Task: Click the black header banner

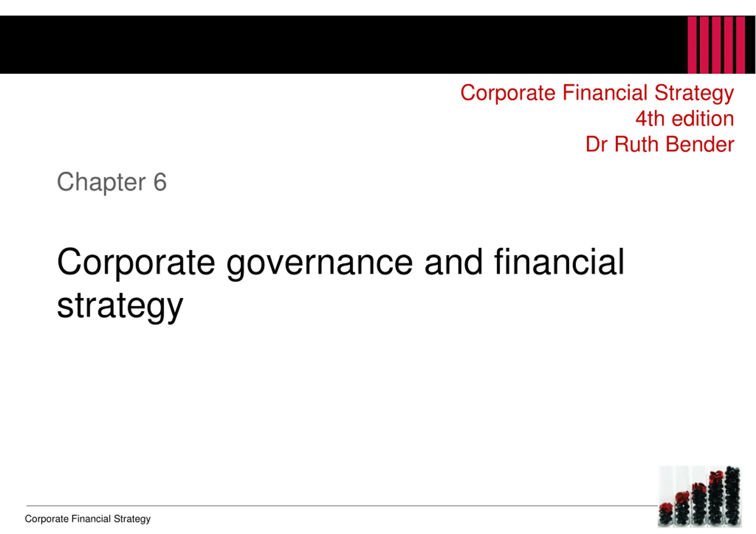Action: click(378, 45)
